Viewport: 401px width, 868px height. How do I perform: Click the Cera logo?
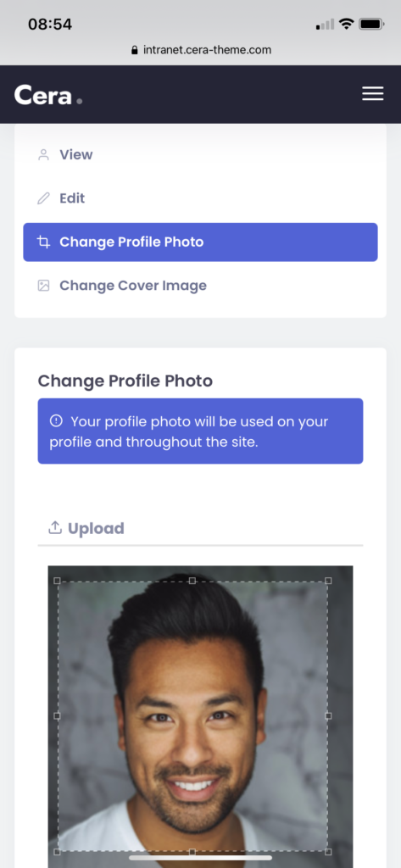(48, 95)
